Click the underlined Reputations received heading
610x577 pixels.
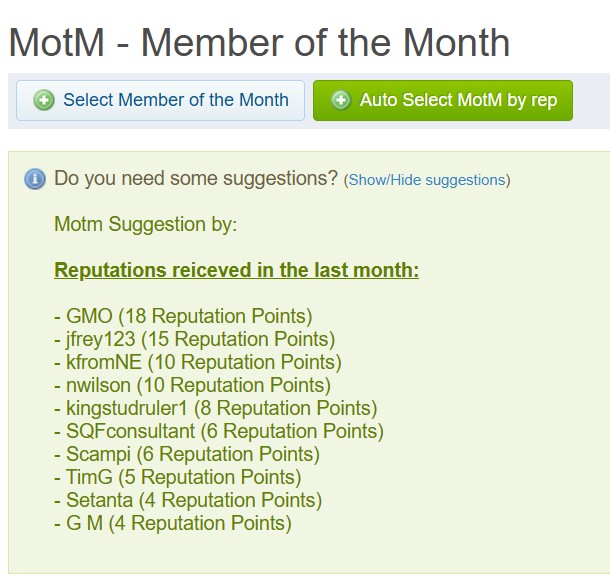[x=236, y=270]
